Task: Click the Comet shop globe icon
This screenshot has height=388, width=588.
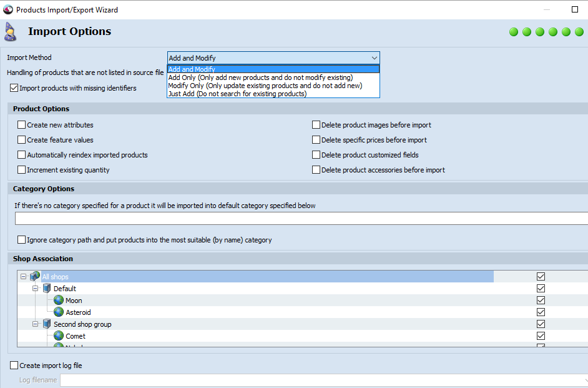Action: pos(59,336)
